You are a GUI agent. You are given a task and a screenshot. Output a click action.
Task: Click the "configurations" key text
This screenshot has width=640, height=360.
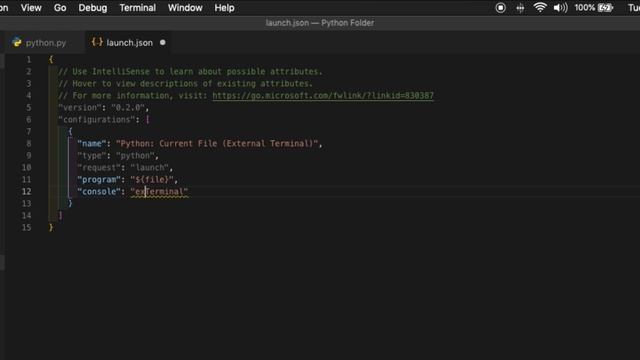(96, 120)
